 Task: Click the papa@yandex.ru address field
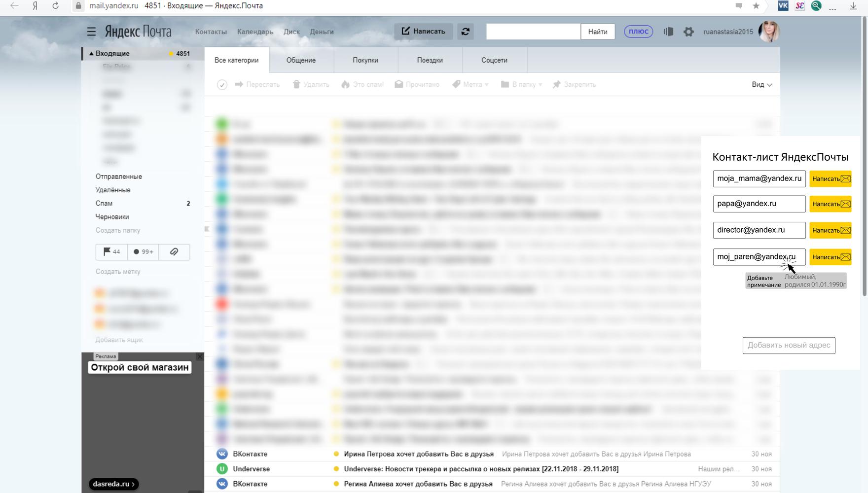point(759,204)
